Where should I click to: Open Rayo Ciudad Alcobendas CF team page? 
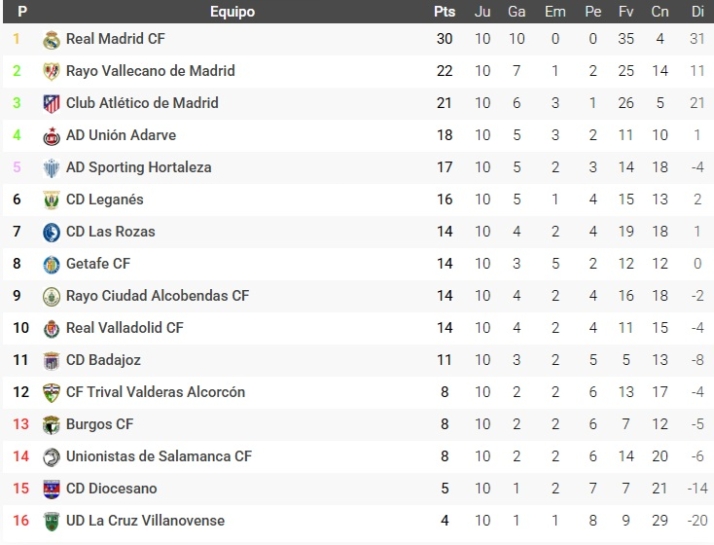[157, 296]
